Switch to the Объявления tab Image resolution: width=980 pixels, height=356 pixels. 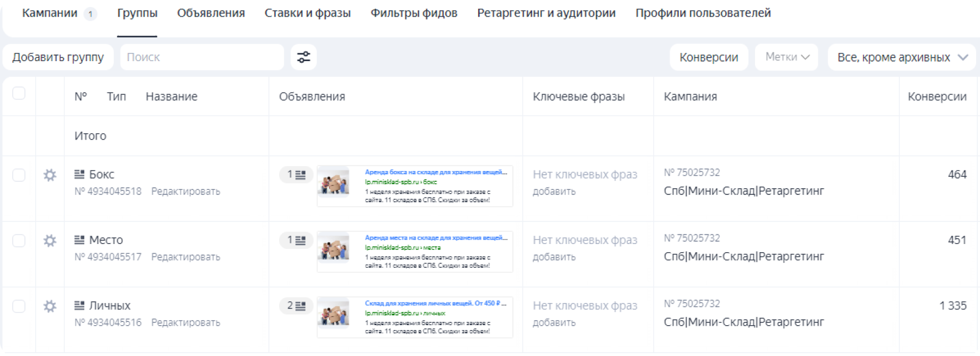point(211,13)
